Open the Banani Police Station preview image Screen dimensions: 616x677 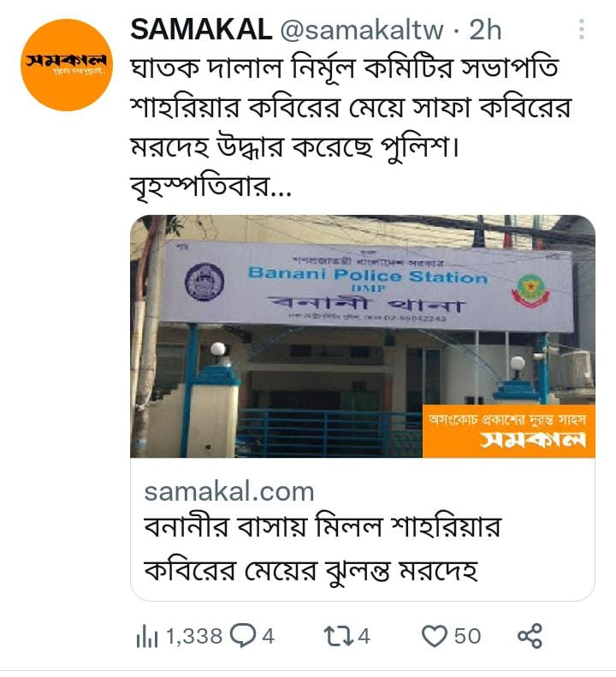363,336
